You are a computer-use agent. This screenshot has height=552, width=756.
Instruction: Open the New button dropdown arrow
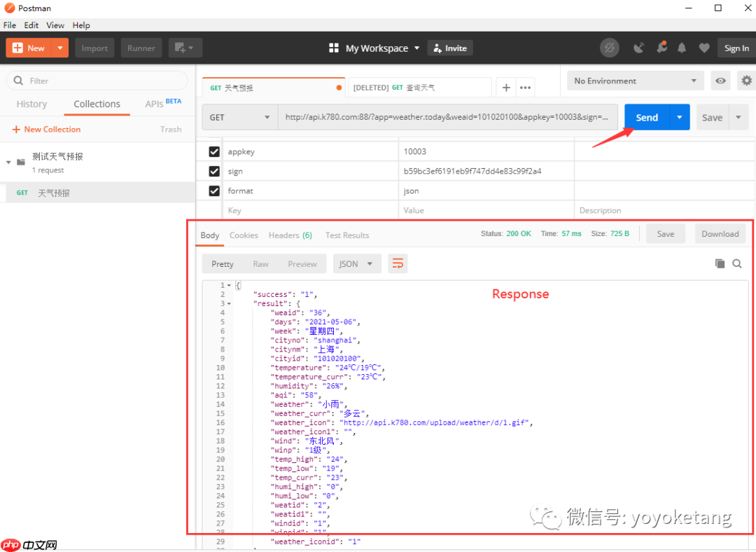60,48
